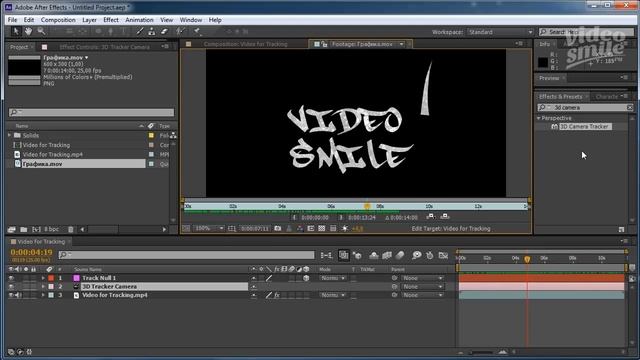Toggle Frame Blending enable icon in timeline
The image size is (640, 360).
click(387, 256)
